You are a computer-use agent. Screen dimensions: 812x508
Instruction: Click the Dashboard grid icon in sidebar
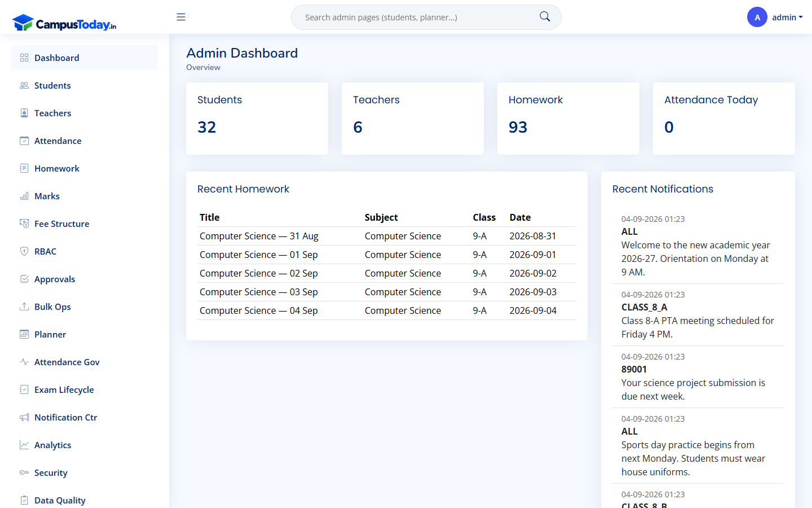(x=24, y=58)
